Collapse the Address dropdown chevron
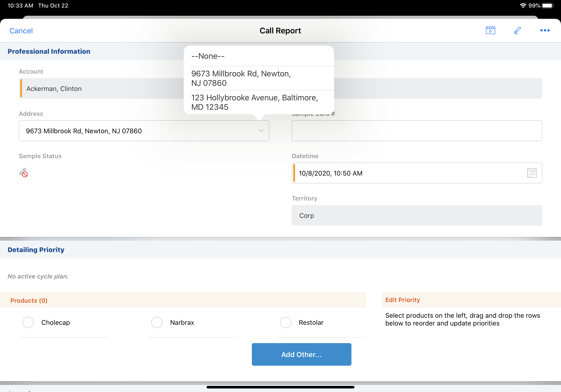 (x=261, y=130)
